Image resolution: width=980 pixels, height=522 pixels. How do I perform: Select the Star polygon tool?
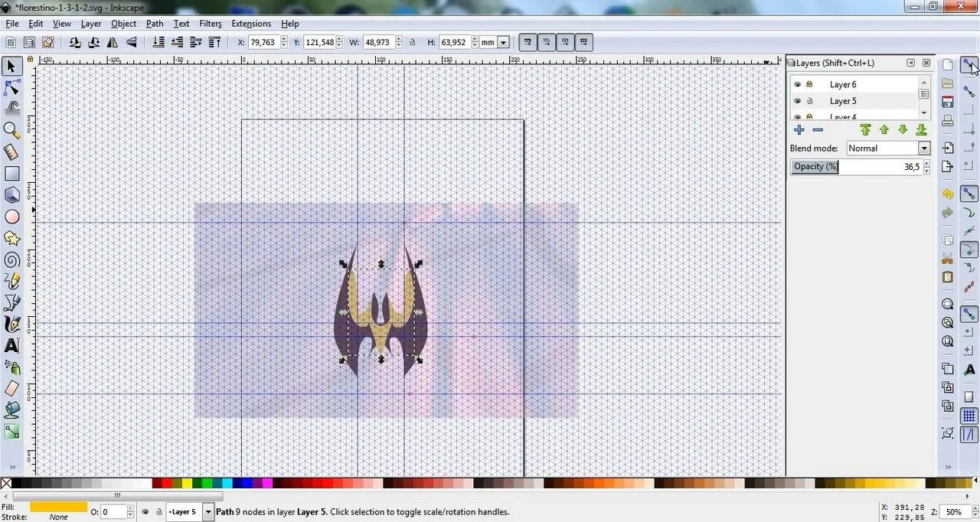click(x=11, y=238)
